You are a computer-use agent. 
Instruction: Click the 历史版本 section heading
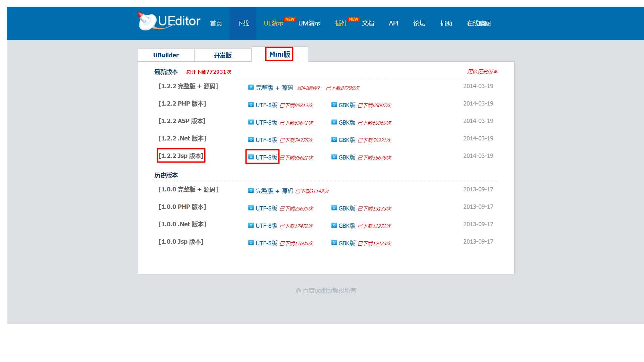(166, 175)
